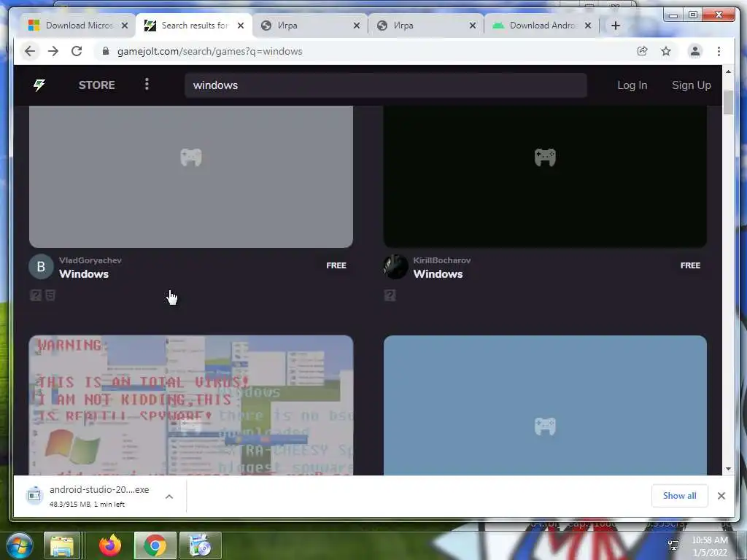Screen dimensions: 747x560
Task: Click the Game Jolt search field with 'windows'
Action: pos(386,85)
